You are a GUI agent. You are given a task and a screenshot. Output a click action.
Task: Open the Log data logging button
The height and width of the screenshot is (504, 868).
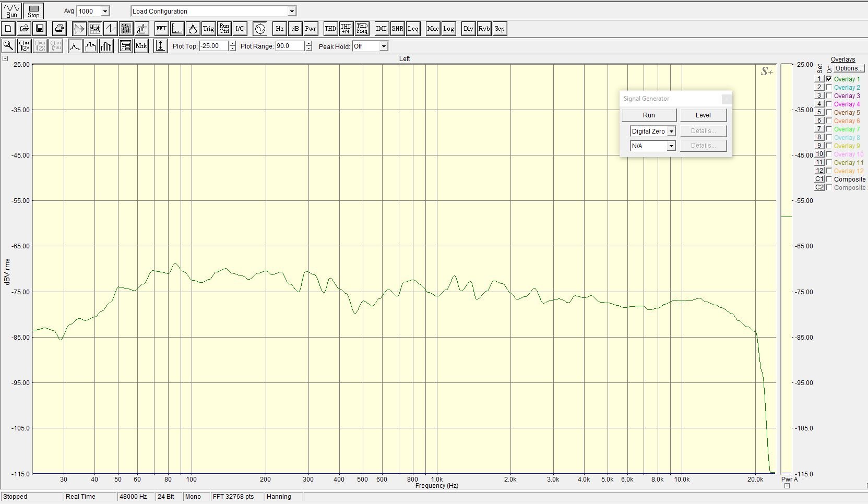click(x=448, y=29)
